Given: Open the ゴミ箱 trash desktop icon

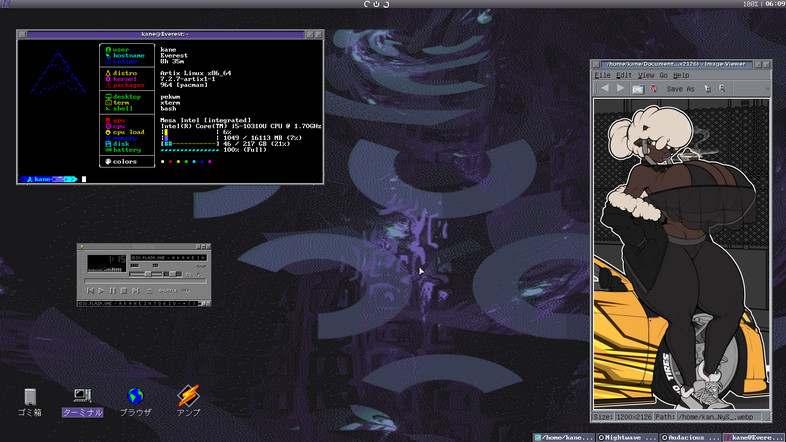Looking at the screenshot, I should pyautogui.click(x=30, y=402).
